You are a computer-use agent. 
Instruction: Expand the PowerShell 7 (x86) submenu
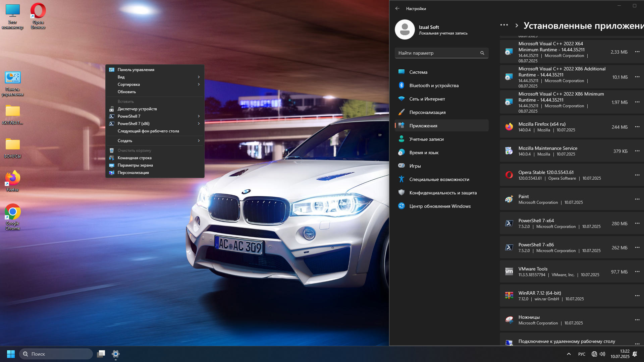point(155,124)
